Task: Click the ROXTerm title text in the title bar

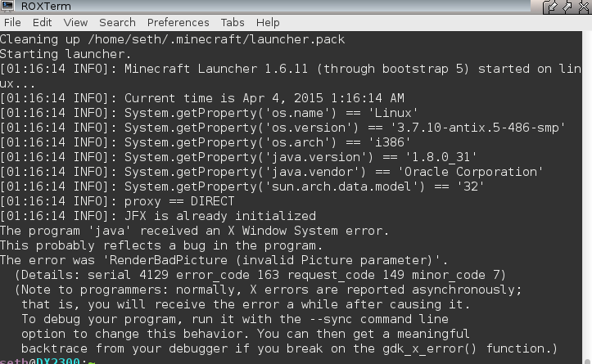Action: coord(46,7)
